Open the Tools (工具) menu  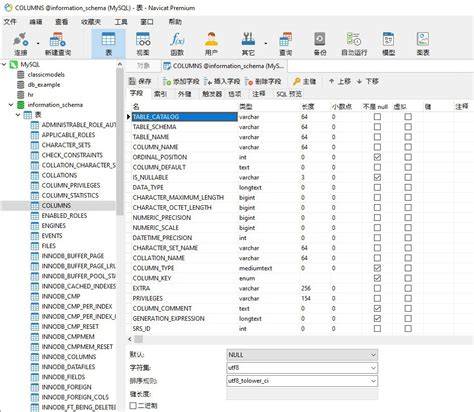[121, 22]
